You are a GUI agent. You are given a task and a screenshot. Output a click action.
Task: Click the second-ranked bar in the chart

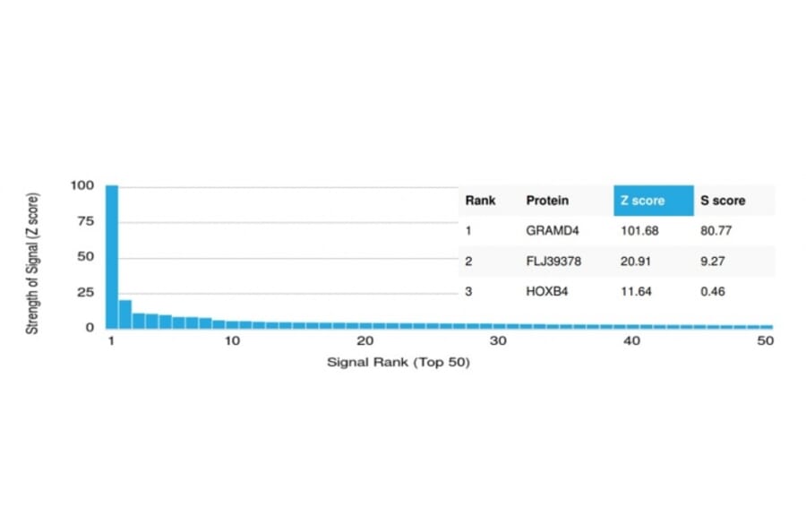click(x=125, y=314)
